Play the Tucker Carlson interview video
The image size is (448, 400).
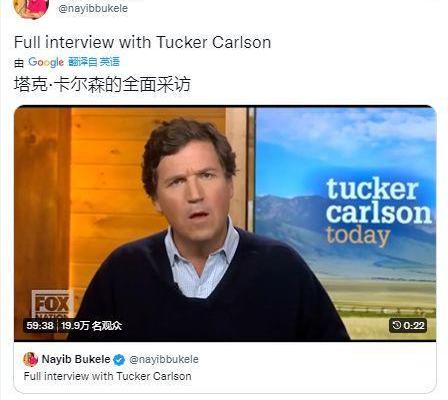click(x=225, y=223)
